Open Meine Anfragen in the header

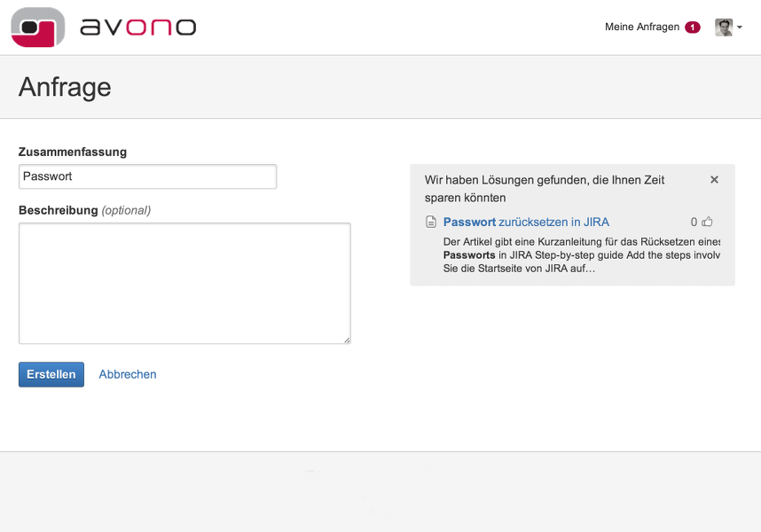(641, 27)
